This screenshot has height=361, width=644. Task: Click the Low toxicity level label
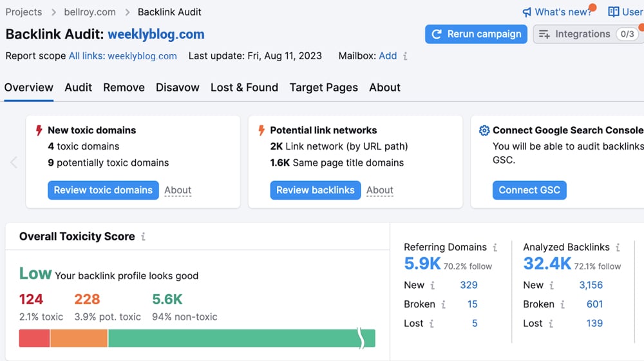point(35,274)
